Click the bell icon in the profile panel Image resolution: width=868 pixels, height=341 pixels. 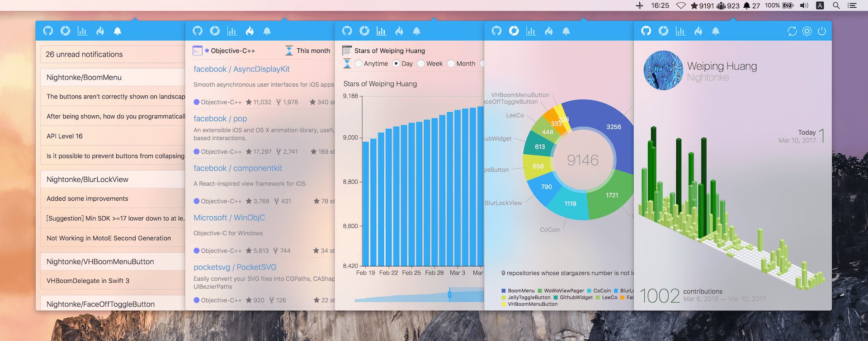[716, 31]
